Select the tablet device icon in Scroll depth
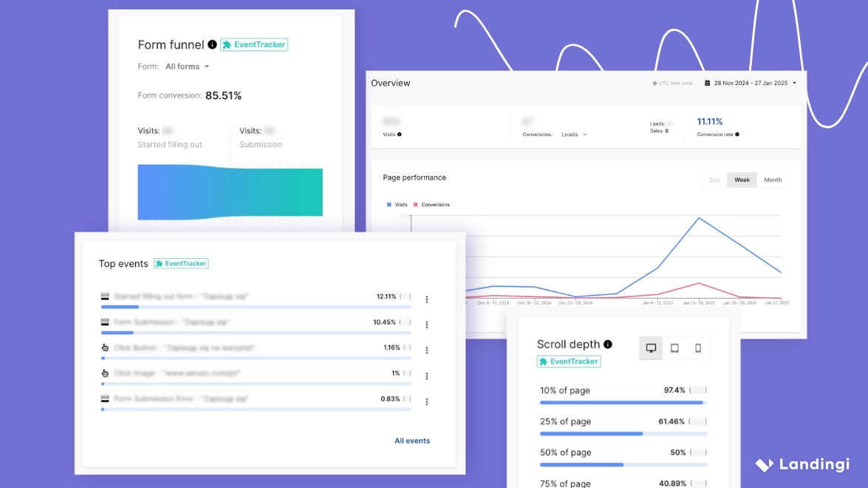Screen dimensions: 868x488 point(674,348)
